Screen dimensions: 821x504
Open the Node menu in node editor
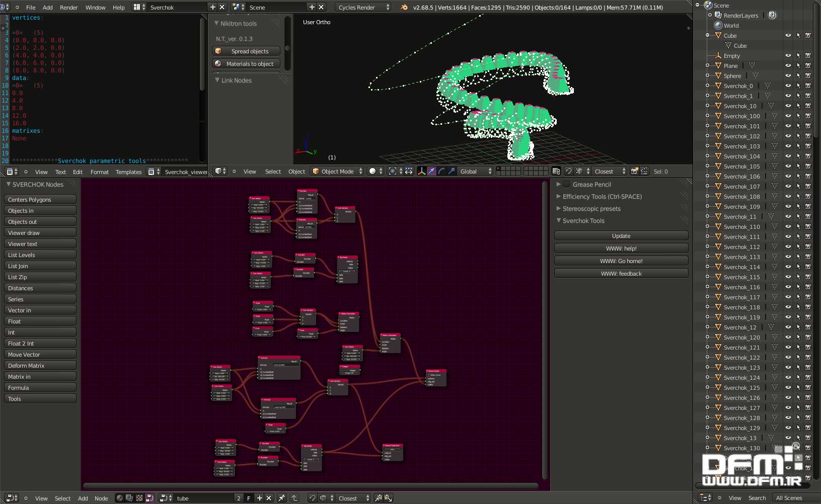pos(101,498)
